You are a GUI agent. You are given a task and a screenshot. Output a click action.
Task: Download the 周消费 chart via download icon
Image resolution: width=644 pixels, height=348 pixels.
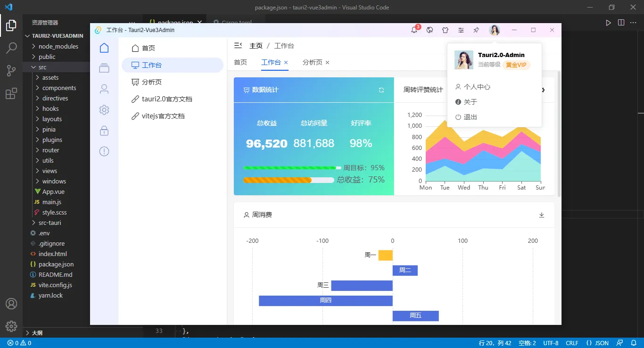542,214
